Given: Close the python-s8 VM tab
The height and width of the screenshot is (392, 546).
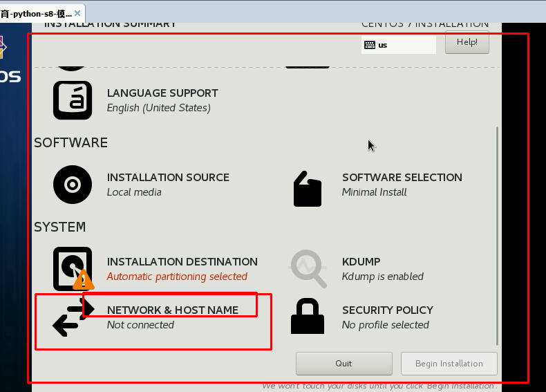Looking at the screenshot, I should point(77,13).
